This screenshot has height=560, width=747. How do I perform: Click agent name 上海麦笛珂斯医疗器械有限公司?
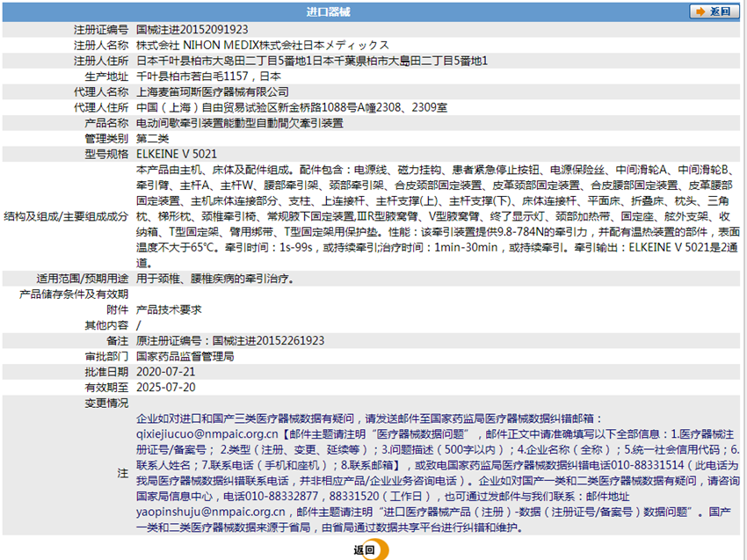point(213,91)
